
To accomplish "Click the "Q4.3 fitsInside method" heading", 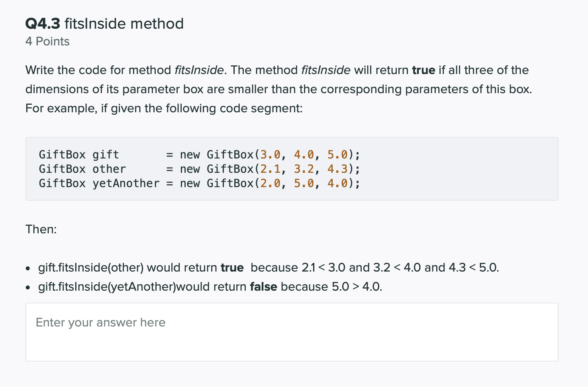I will coord(104,23).
